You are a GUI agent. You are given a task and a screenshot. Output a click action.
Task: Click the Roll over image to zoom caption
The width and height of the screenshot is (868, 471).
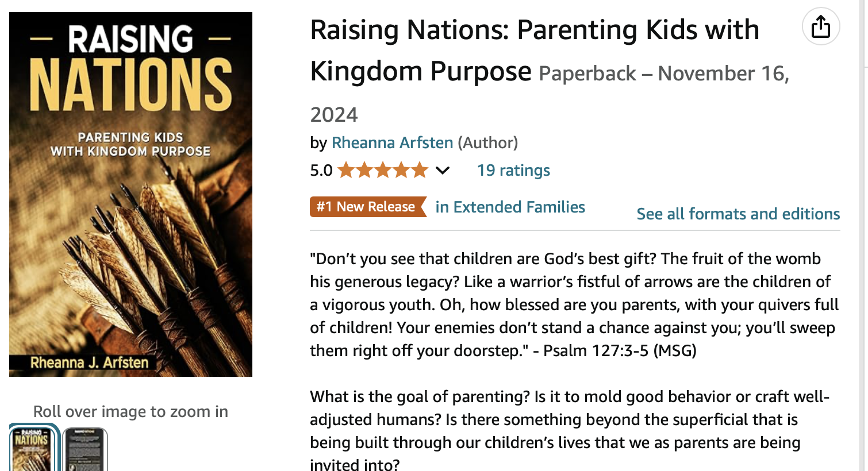130,411
